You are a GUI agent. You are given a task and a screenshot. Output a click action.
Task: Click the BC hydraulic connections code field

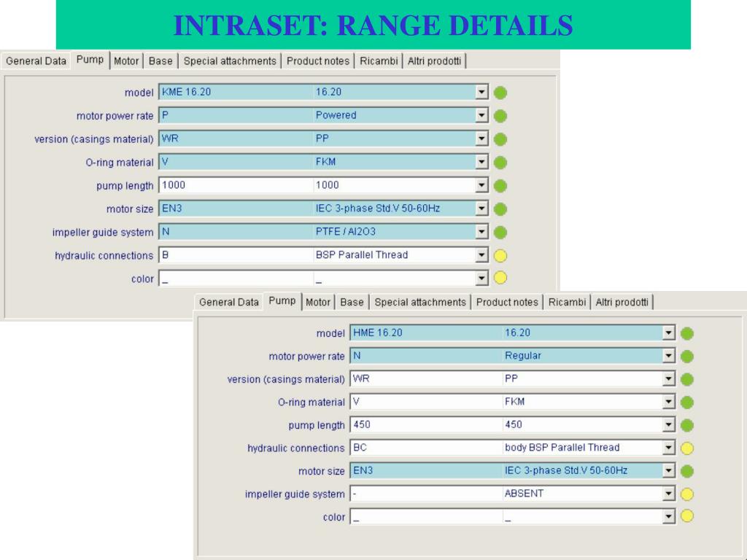426,448
